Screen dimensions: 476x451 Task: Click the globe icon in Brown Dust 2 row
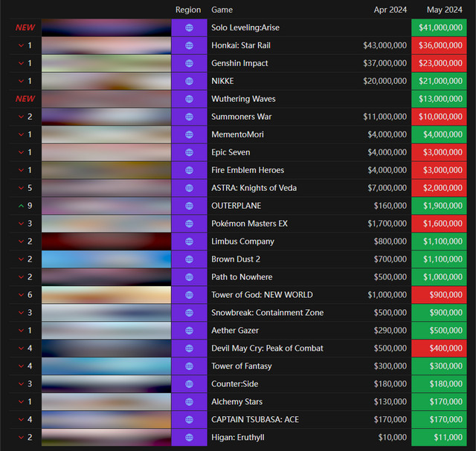pos(189,259)
